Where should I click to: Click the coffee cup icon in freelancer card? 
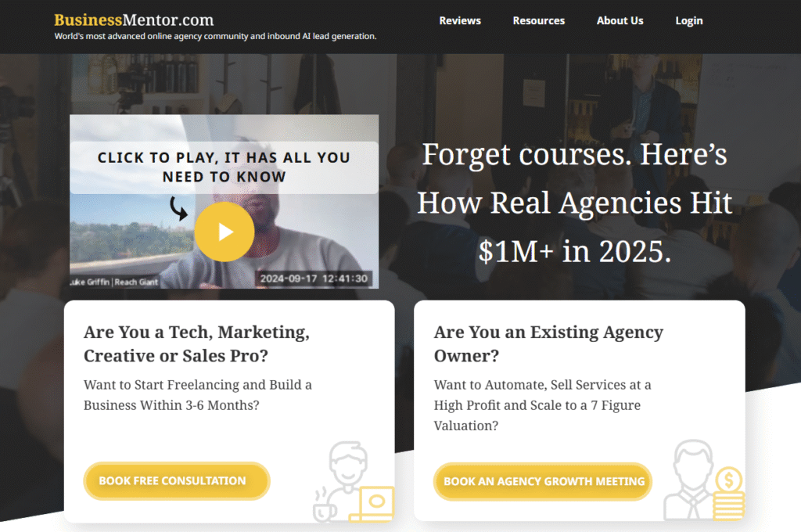coord(325,505)
